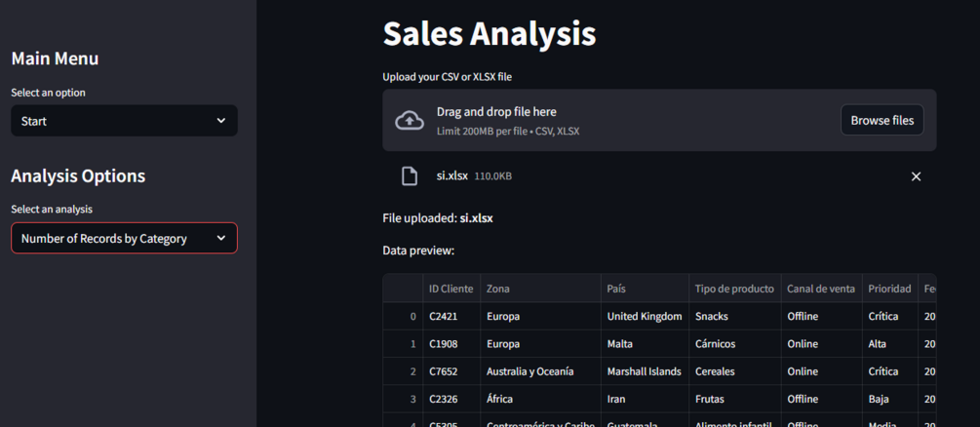This screenshot has width=980, height=427.
Task: Select row index 2 in the data preview
Action: coord(412,371)
